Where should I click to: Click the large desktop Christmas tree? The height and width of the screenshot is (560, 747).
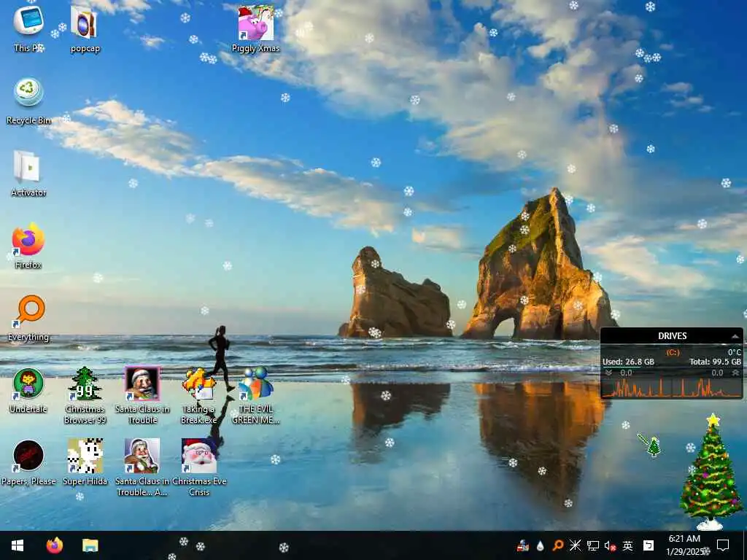[711, 472]
